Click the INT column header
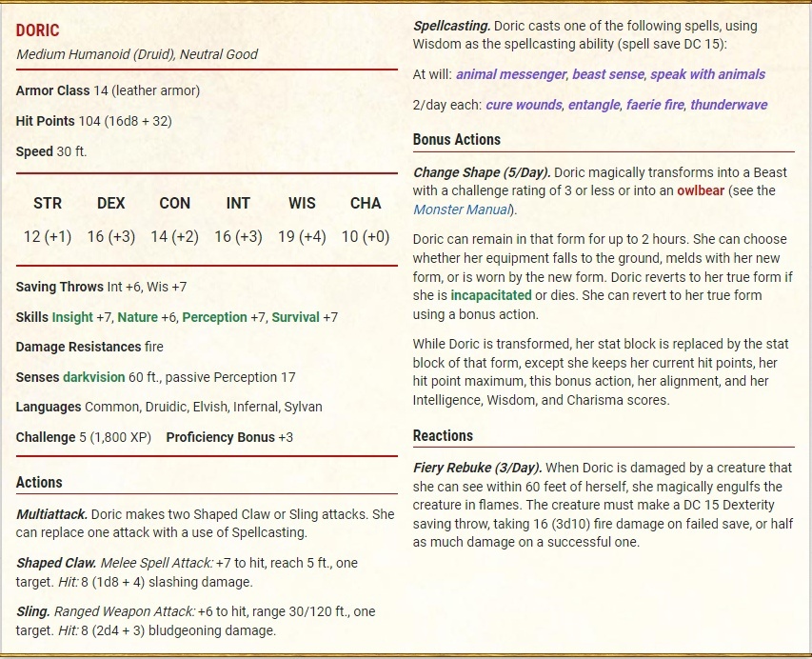Screen dimensions: 812x659 click(238, 203)
